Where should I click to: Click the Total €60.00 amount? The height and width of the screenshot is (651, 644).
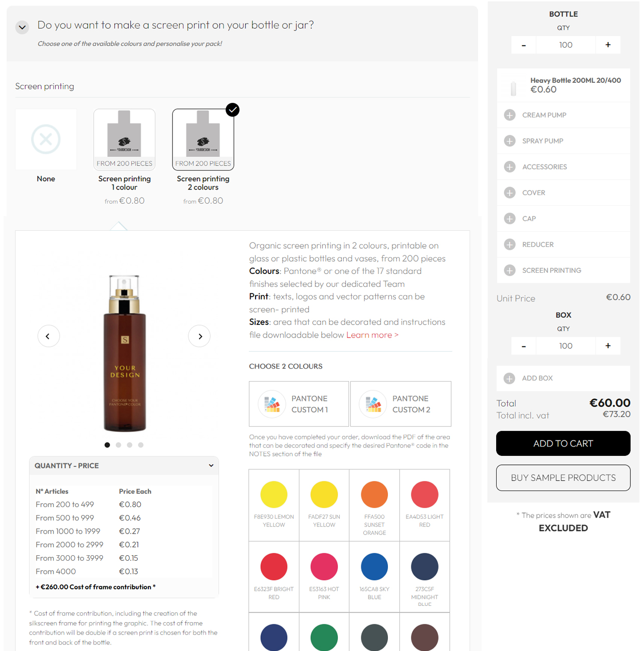tap(610, 403)
